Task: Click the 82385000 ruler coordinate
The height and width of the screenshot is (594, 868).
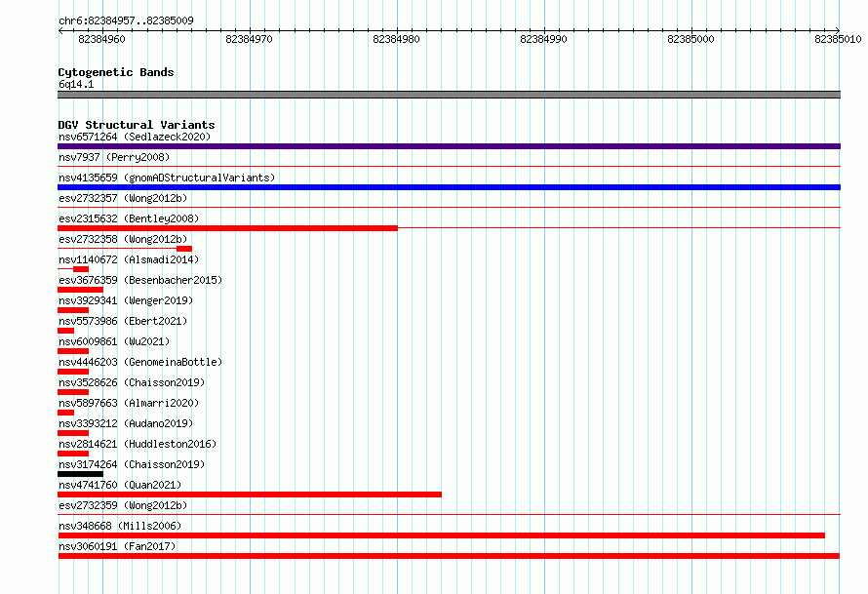Action: [x=690, y=39]
